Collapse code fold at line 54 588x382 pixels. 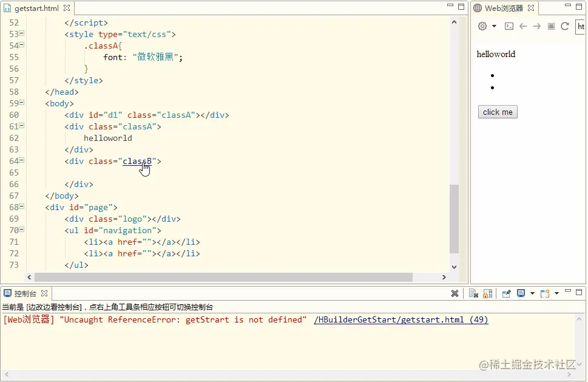coord(22,45)
